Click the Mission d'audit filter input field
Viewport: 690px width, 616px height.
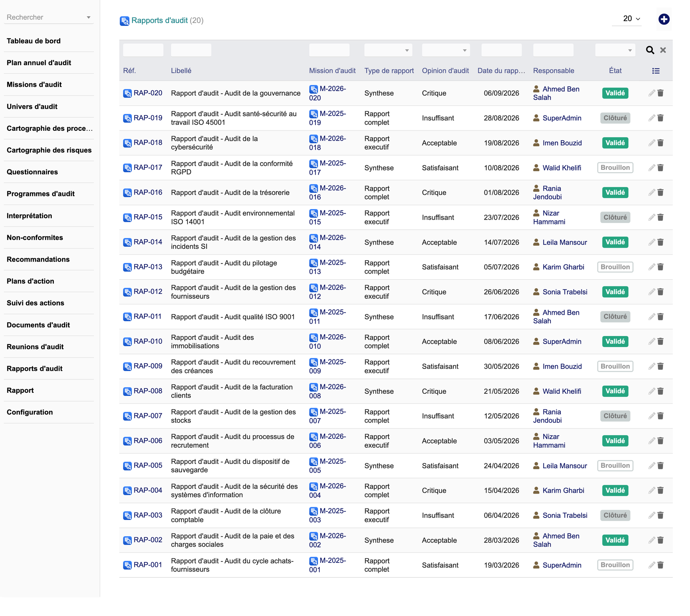pos(329,50)
